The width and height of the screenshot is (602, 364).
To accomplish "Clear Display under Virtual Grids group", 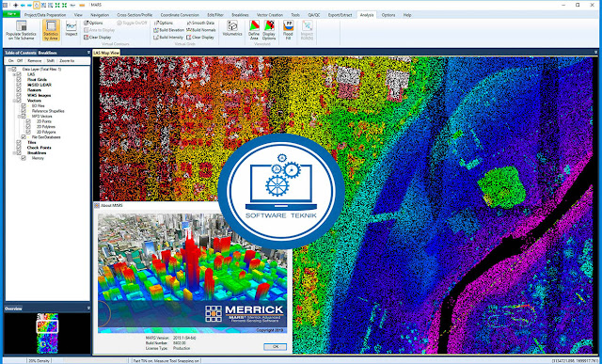I will pos(200,38).
